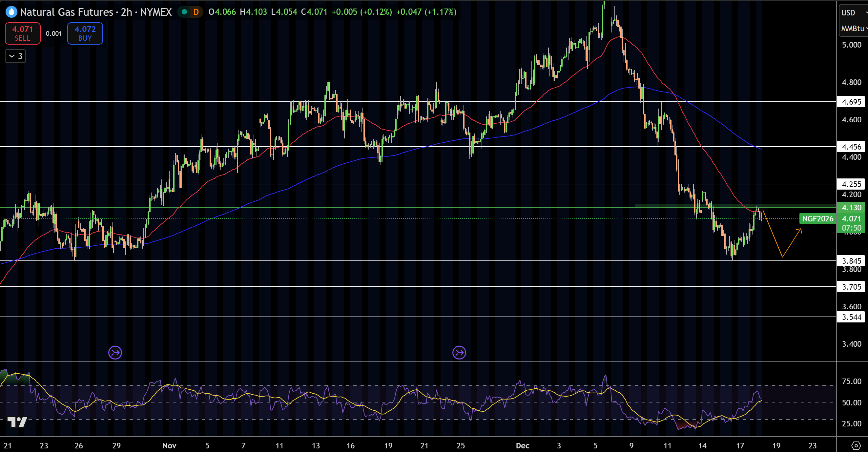Expand the collapsed indicators legend showing 3

[15, 56]
